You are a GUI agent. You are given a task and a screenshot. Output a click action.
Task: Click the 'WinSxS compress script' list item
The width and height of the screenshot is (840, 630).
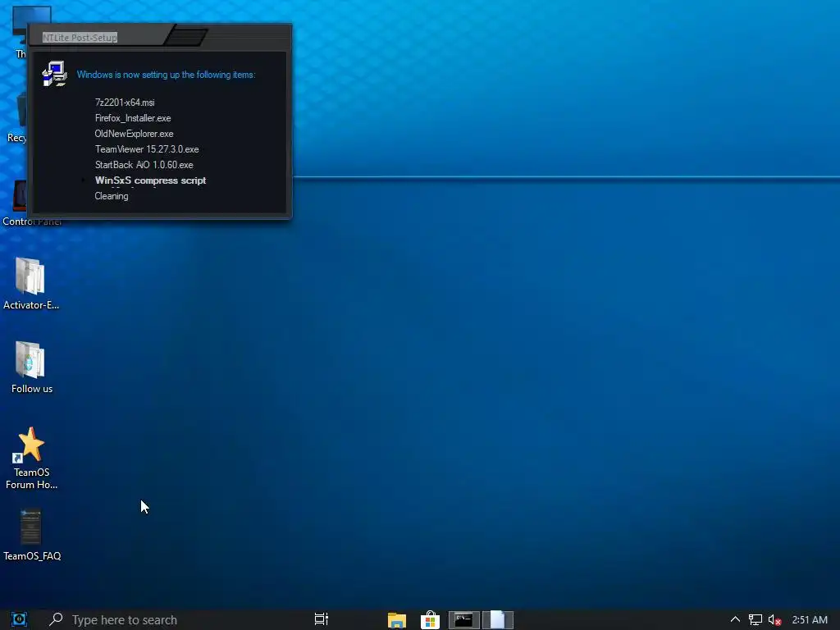pyautogui.click(x=151, y=180)
